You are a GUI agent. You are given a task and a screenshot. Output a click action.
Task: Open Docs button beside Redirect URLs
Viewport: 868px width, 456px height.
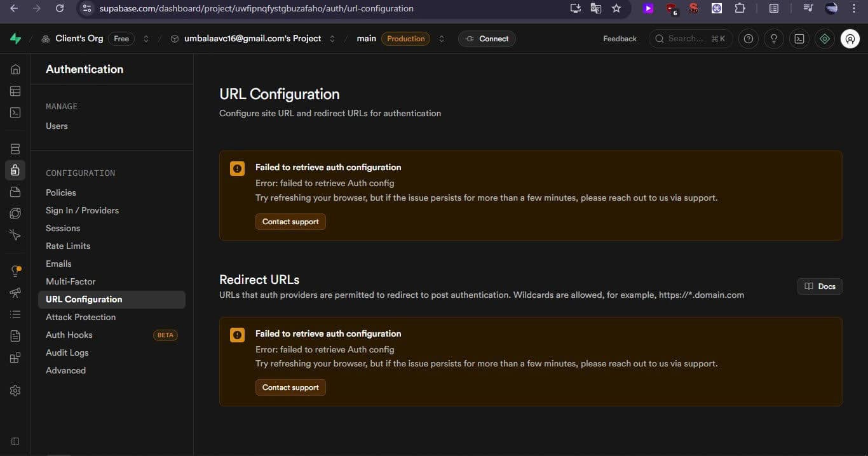click(x=820, y=286)
